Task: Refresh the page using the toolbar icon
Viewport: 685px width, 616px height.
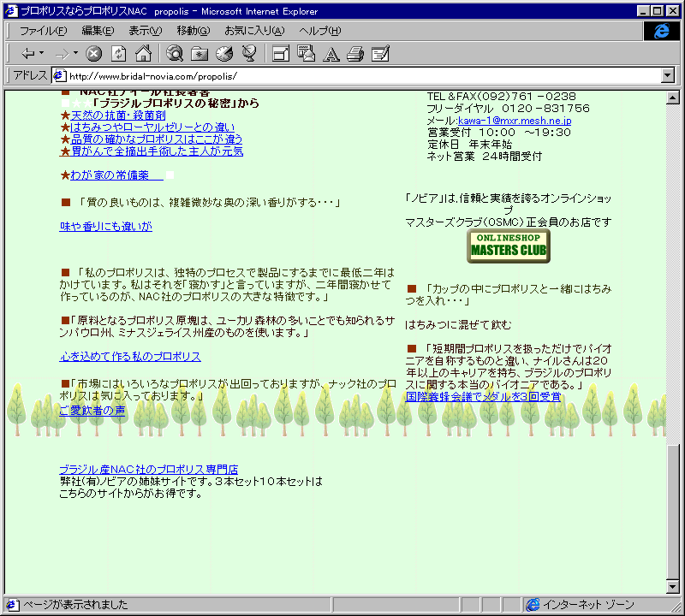Action: pos(118,54)
